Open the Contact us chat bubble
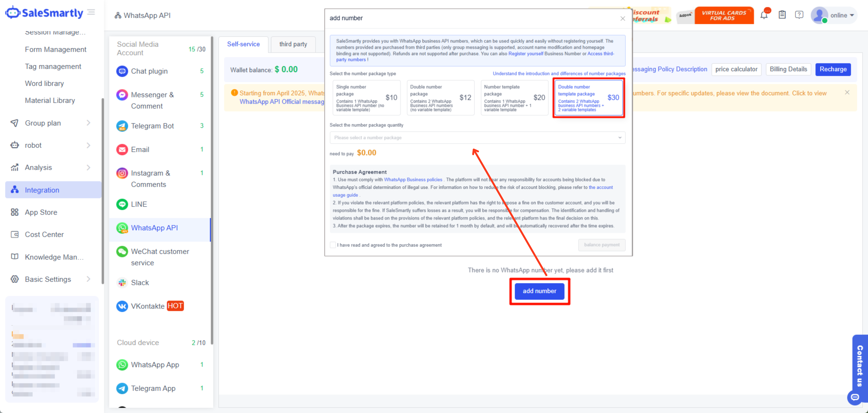This screenshot has height=413, width=868. click(x=855, y=397)
